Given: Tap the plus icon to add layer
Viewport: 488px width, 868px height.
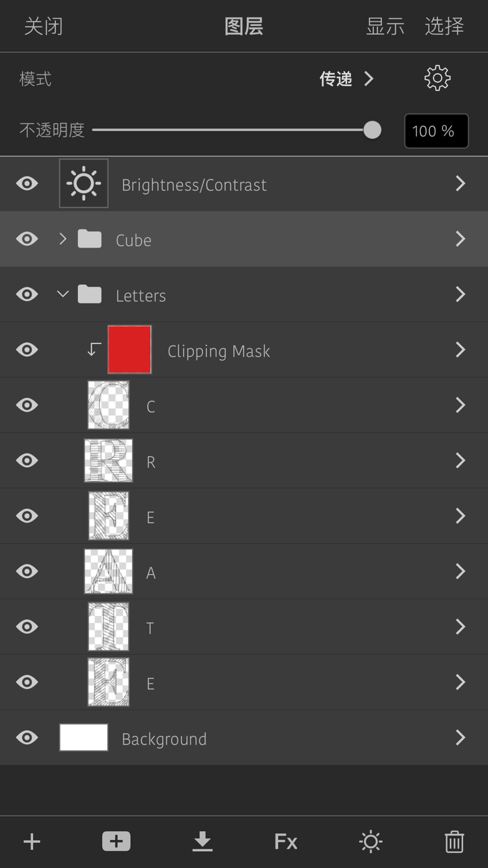Looking at the screenshot, I should coord(32,842).
